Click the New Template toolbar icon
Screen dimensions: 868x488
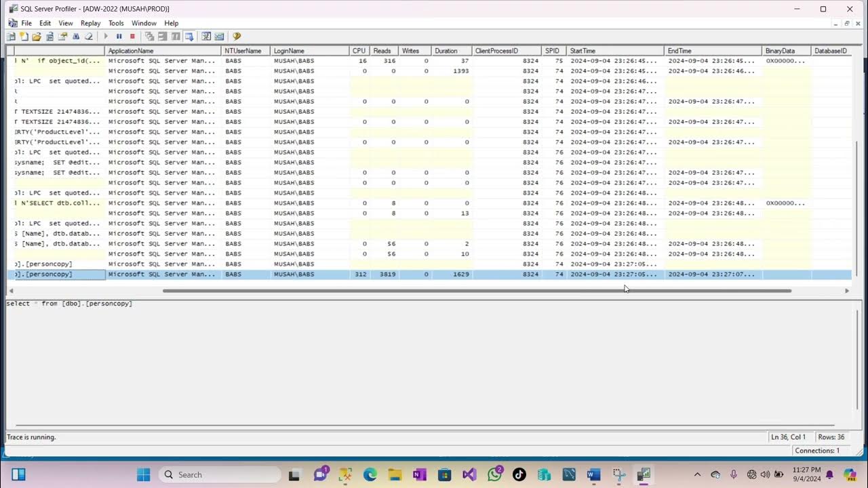[x=24, y=37]
